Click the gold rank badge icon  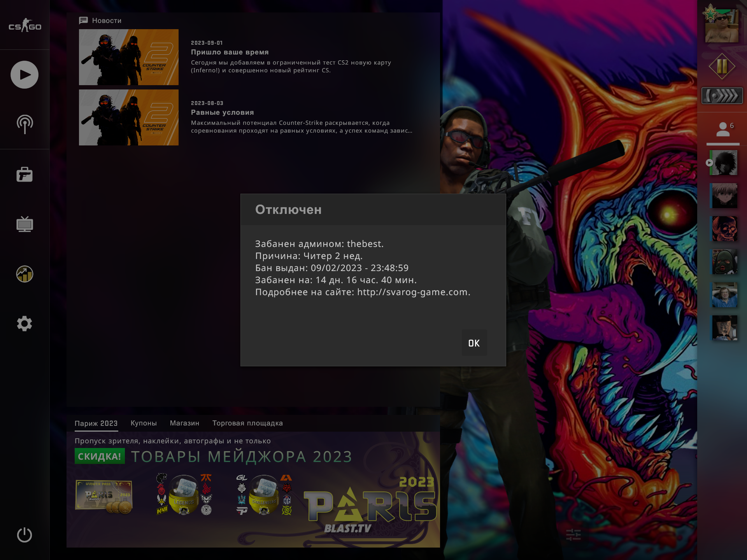coord(722,66)
